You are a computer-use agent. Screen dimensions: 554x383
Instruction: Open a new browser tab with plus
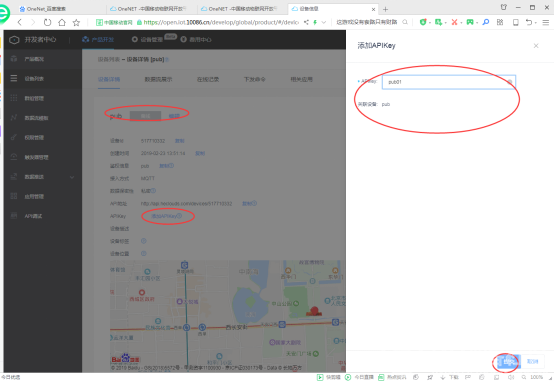tap(385, 9)
